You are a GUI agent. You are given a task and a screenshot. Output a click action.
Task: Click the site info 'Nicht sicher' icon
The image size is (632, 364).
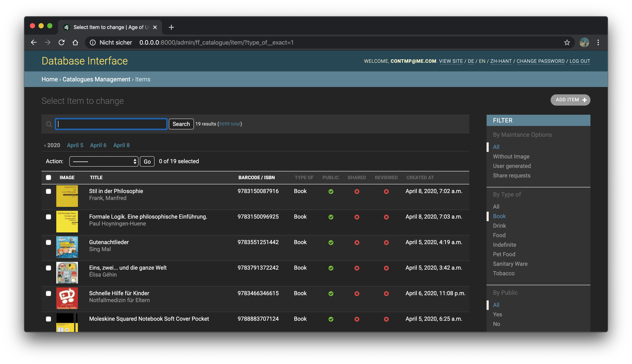[x=93, y=42]
